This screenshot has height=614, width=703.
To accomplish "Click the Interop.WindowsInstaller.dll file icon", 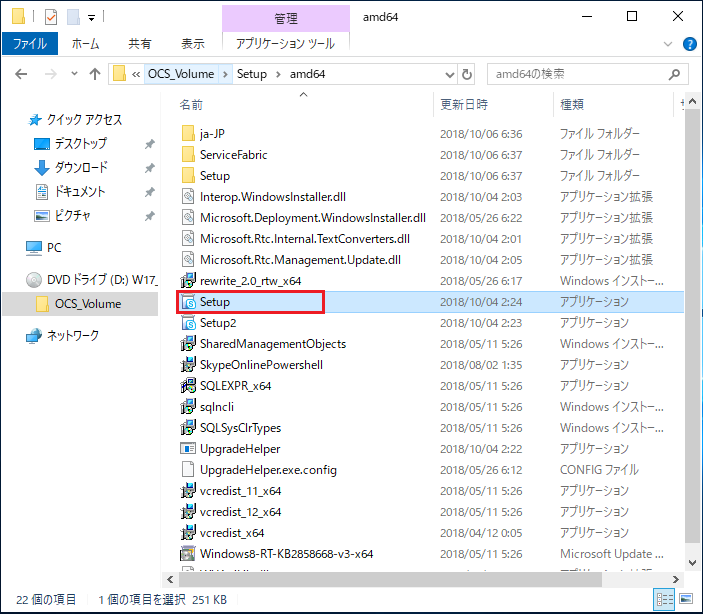I will (188, 197).
